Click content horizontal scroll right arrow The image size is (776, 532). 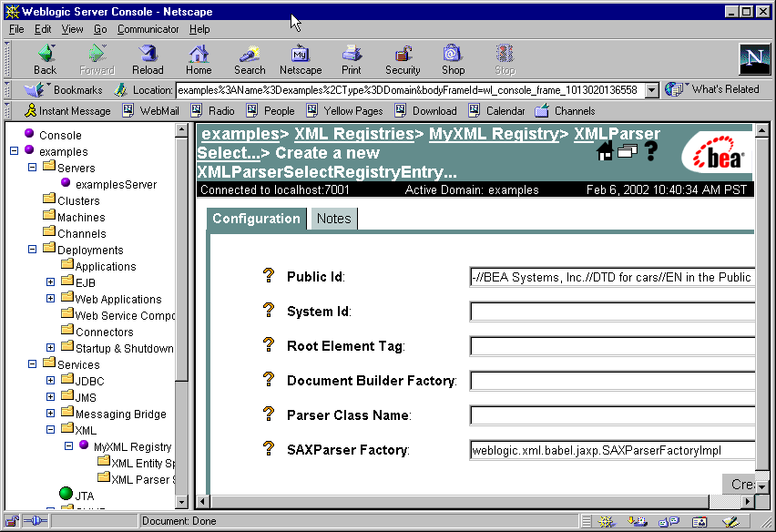click(747, 501)
